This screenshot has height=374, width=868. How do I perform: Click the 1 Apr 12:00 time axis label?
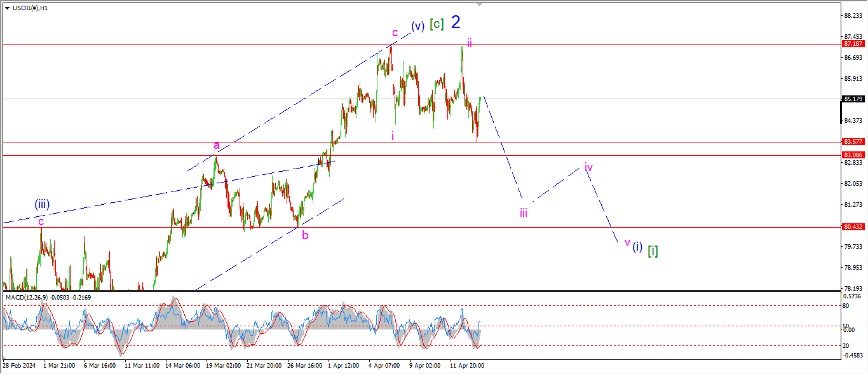pos(343,366)
